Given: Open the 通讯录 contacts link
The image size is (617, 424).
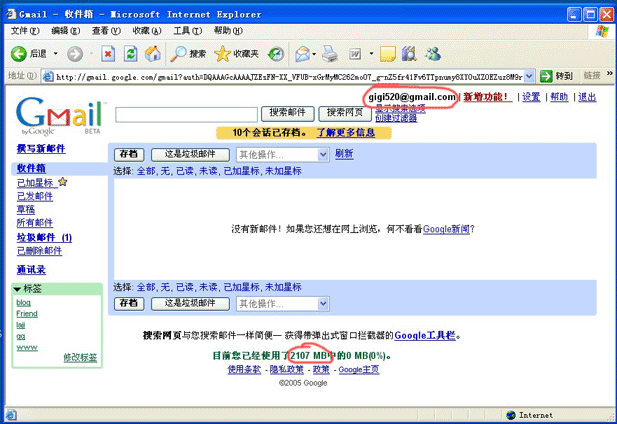Looking at the screenshot, I should [x=31, y=270].
